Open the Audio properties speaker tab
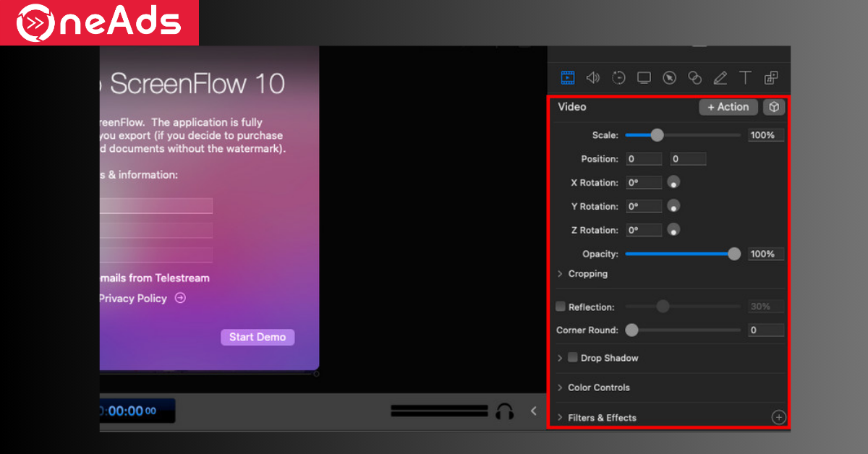This screenshot has width=868, height=454. point(593,77)
